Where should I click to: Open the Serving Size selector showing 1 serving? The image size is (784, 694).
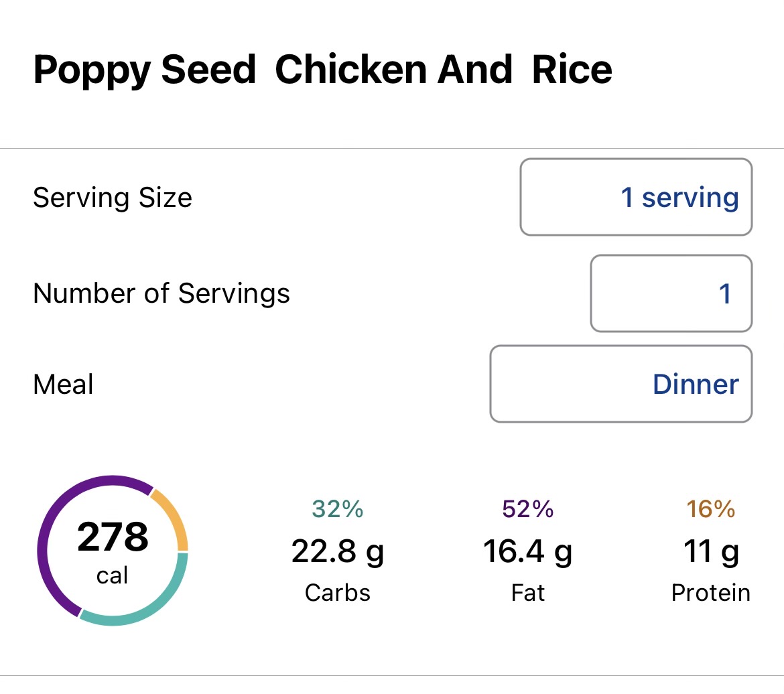tap(636, 197)
